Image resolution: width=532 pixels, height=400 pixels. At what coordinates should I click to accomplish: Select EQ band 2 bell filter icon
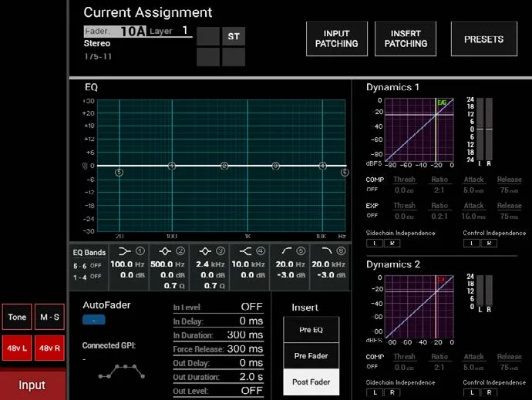[165, 251]
